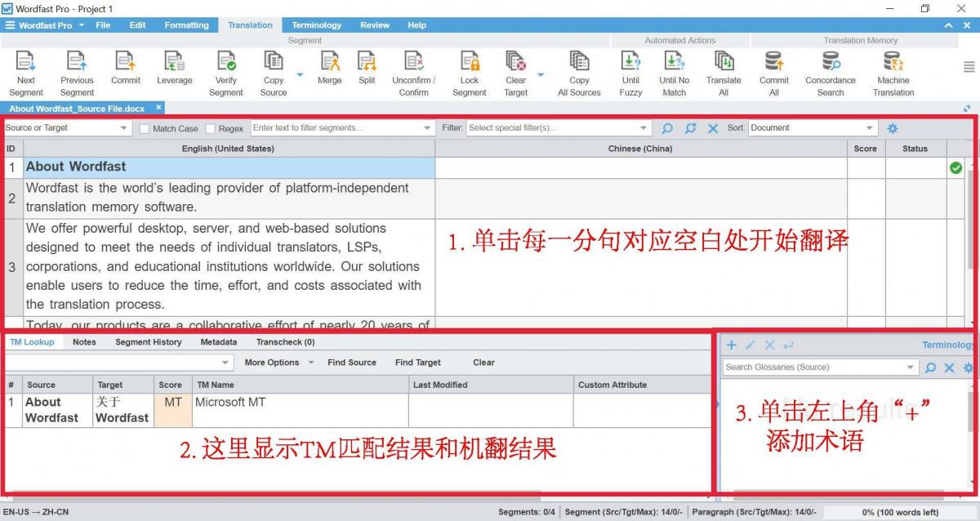Click Find Source in TM Lookup
The height and width of the screenshot is (521, 980).
click(x=352, y=363)
